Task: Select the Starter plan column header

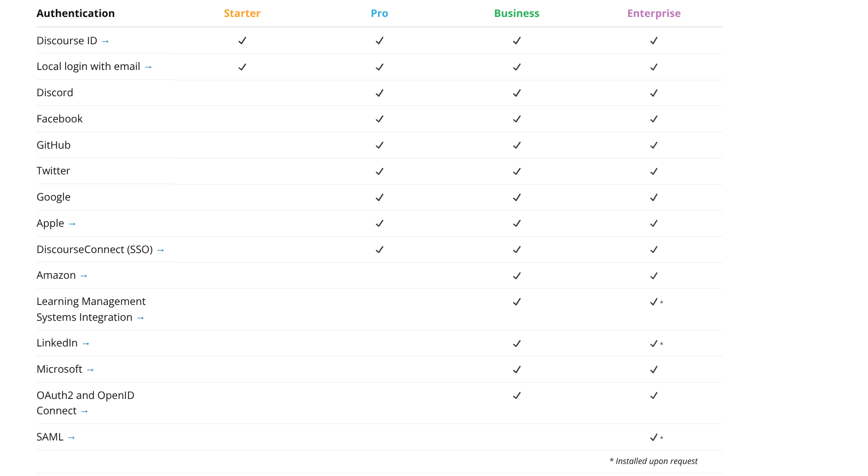Action: [x=242, y=14]
